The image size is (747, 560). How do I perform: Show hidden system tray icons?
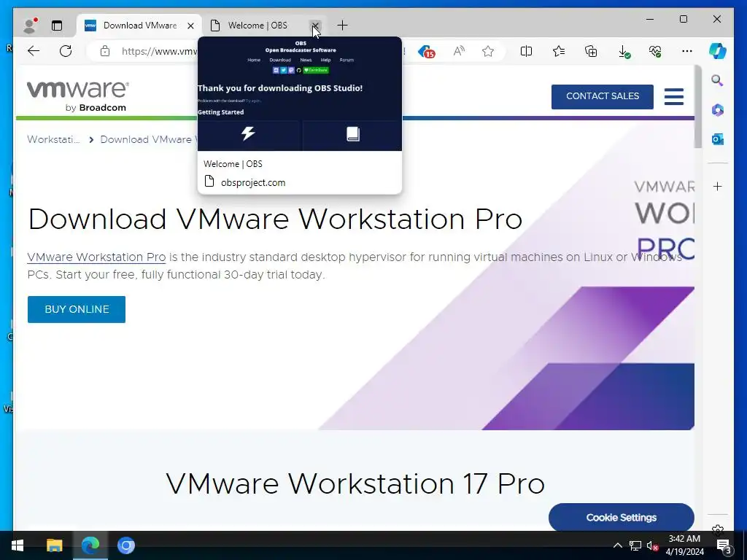tap(617, 545)
